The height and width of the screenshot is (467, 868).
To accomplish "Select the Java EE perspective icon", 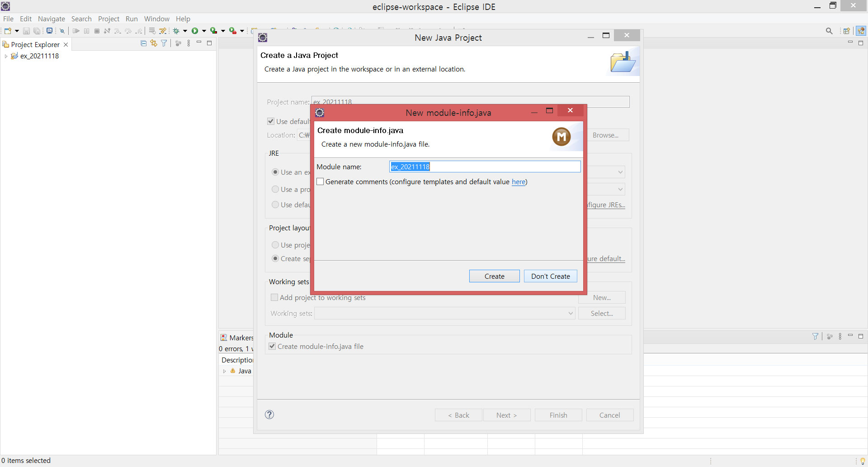I will point(861,31).
